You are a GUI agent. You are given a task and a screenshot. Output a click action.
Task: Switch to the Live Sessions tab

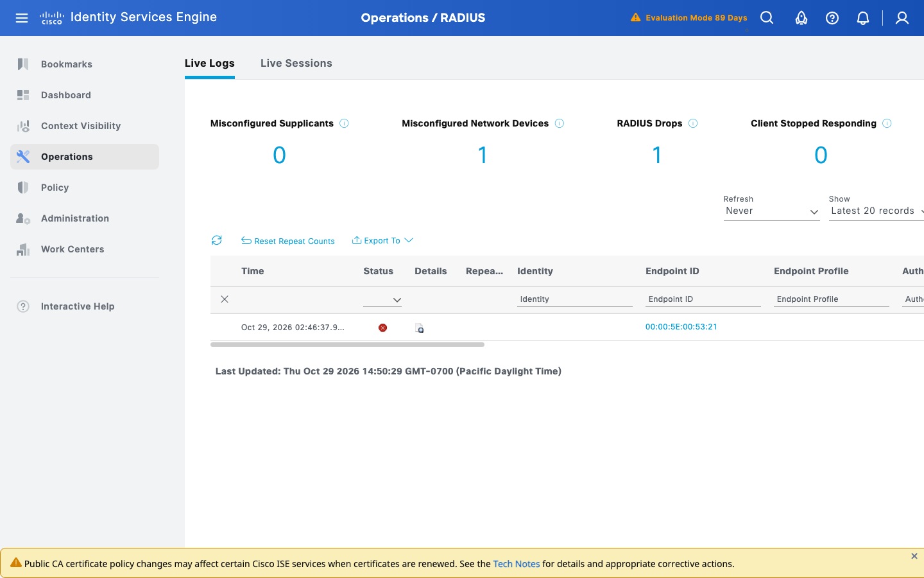tap(296, 63)
